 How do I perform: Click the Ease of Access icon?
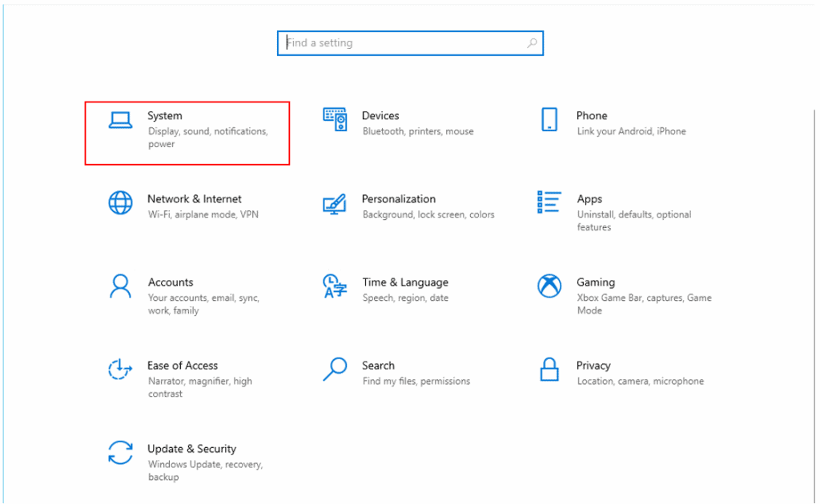(120, 369)
